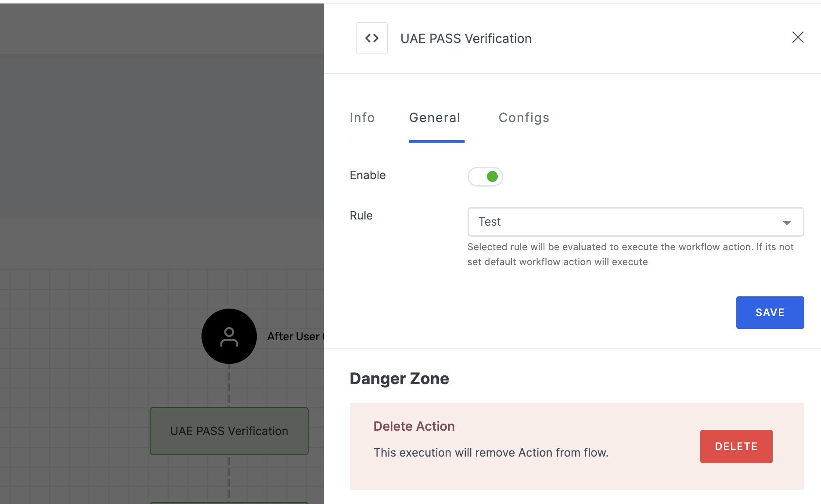Open the Rule dropdown showing Test
This screenshot has height=504, width=821.
tap(636, 222)
